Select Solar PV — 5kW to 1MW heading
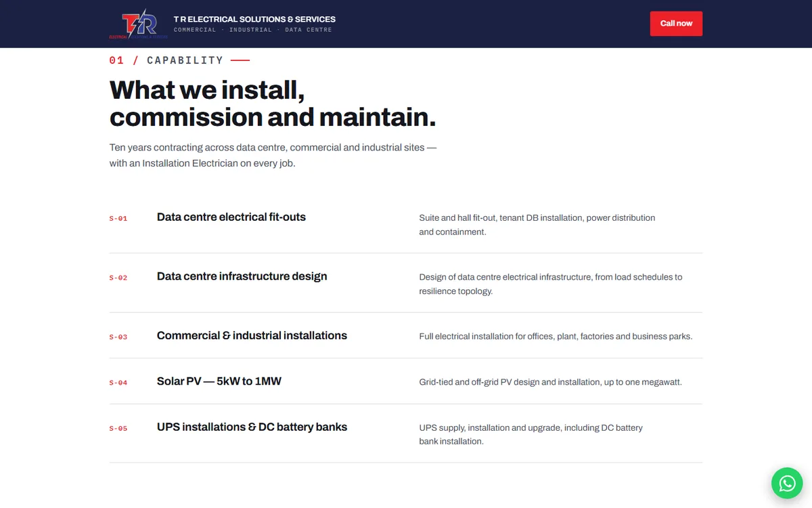812x508 pixels. coord(219,381)
